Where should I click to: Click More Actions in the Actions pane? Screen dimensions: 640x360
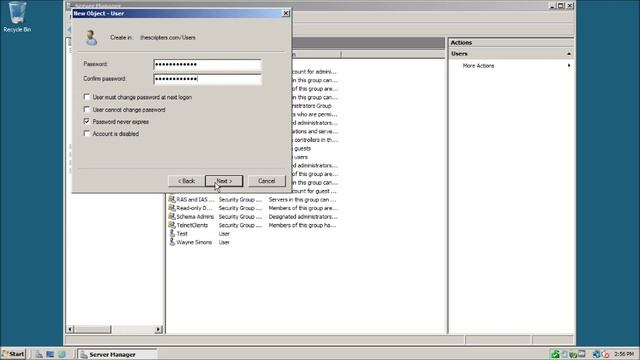pyautogui.click(x=478, y=66)
